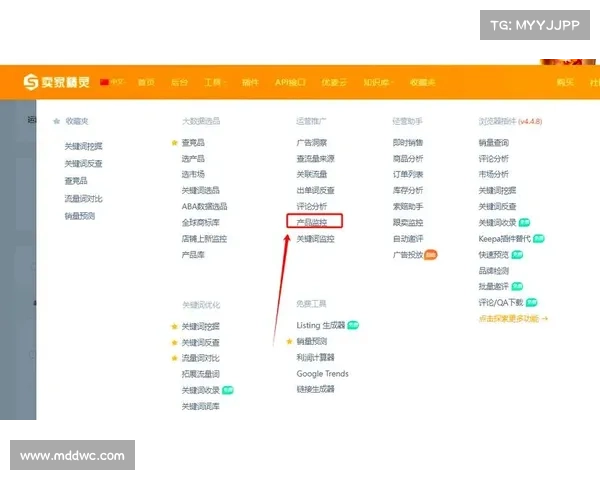Open 产品监控 under 运营推广
600x480 pixels.
click(313, 222)
